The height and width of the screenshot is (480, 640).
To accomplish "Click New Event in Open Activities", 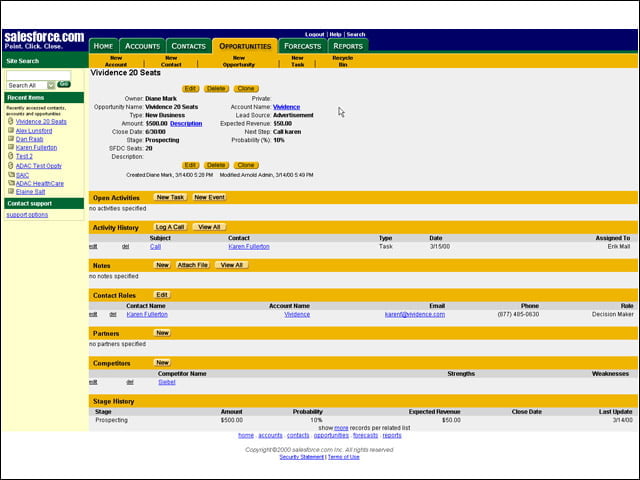I will coord(209,197).
